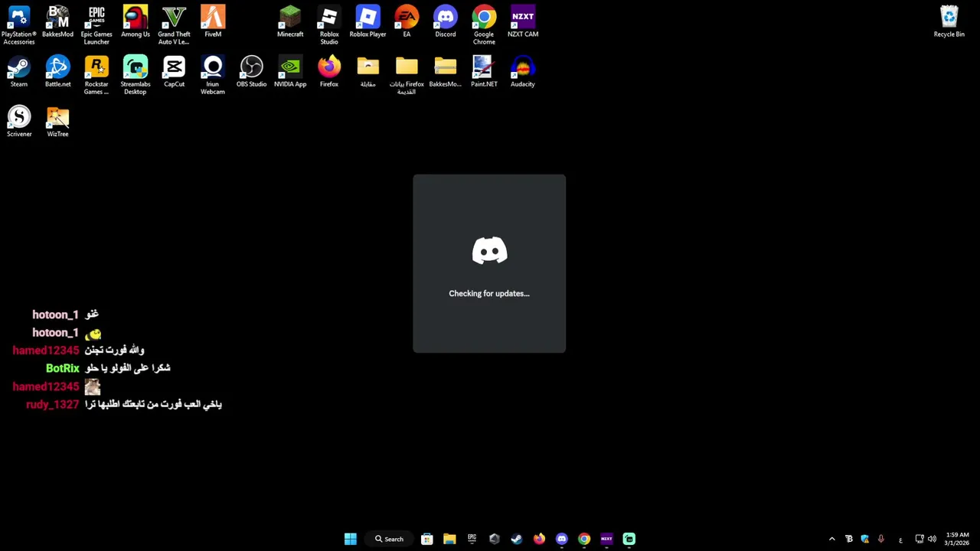The width and height of the screenshot is (980, 551).
Task: Select the Recycle Bin icon
Action: pos(949,21)
